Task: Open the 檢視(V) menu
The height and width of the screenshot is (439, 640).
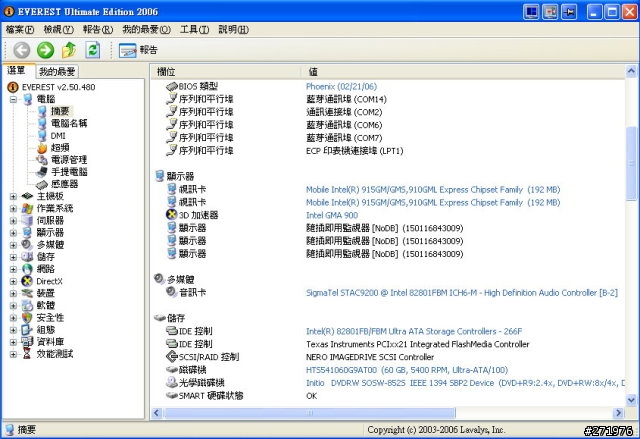Action: tap(58, 29)
